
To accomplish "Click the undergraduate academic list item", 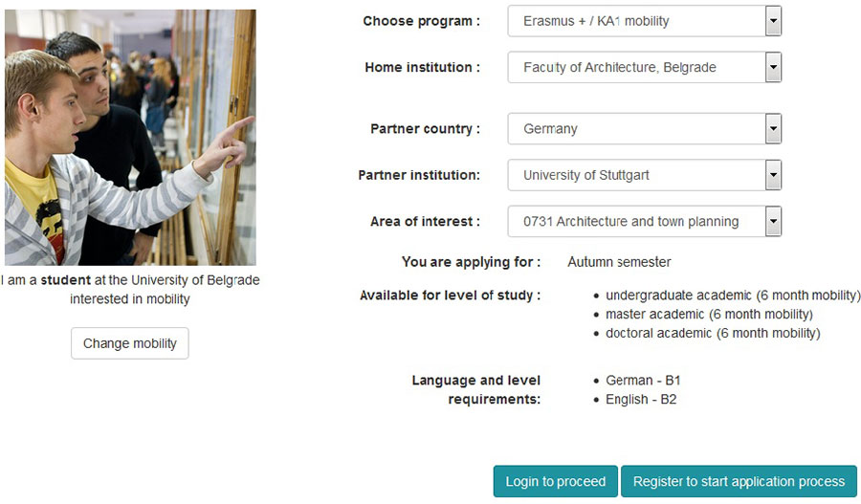I will click(x=733, y=296).
